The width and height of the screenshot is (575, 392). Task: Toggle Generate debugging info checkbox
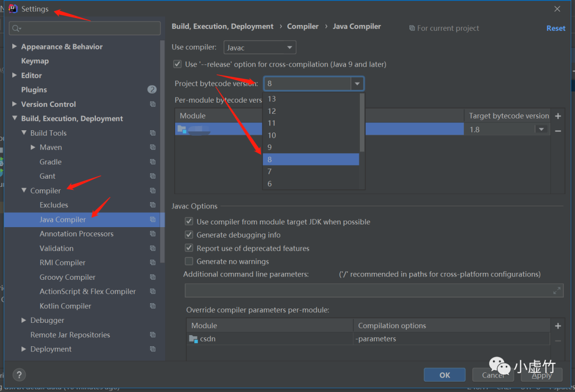pos(188,235)
